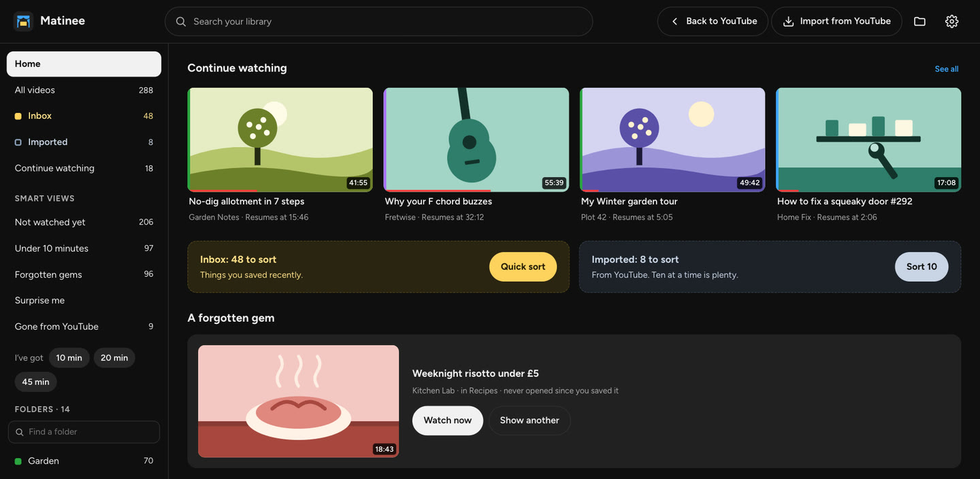Image resolution: width=980 pixels, height=479 pixels.
Task: Select the 10 min time chip
Action: 69,358
